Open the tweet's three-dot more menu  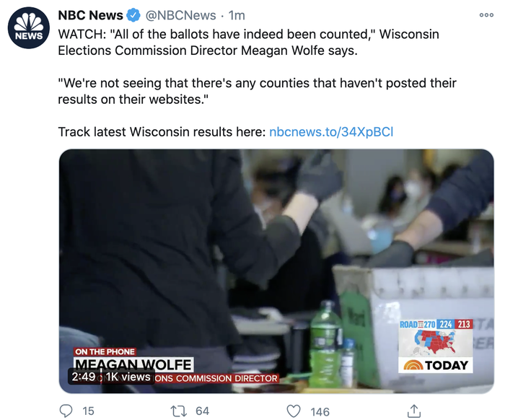tap(486, 15)
